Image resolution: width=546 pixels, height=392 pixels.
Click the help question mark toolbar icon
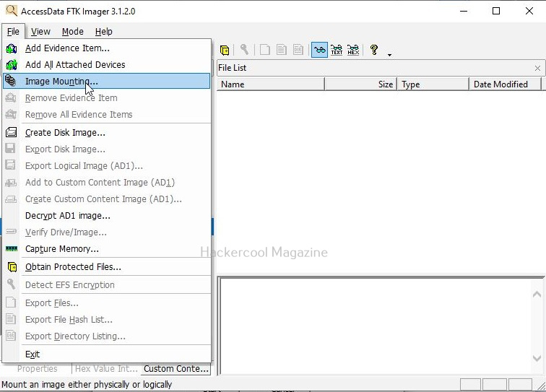point(374,50)
